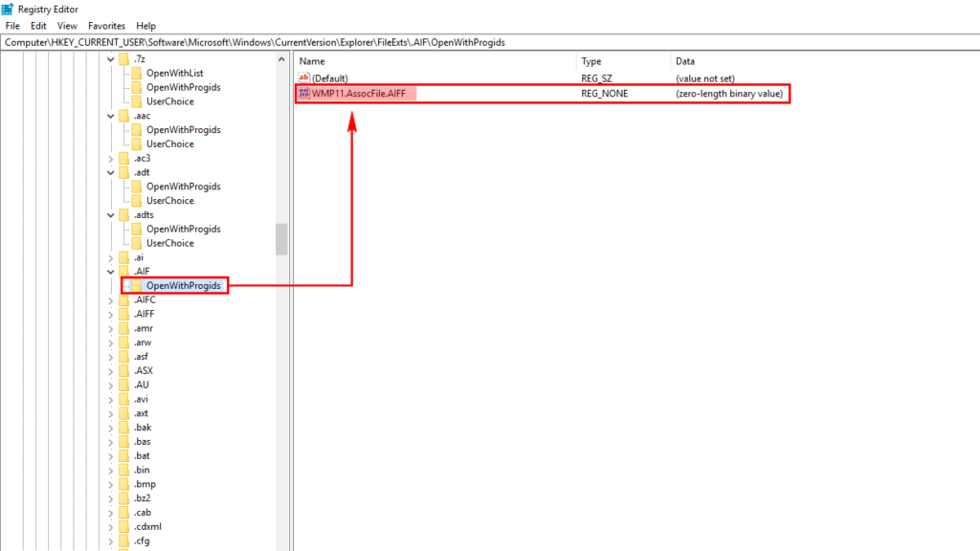Click the REG_SZ icon beside (Default)

tap(304, 77)
